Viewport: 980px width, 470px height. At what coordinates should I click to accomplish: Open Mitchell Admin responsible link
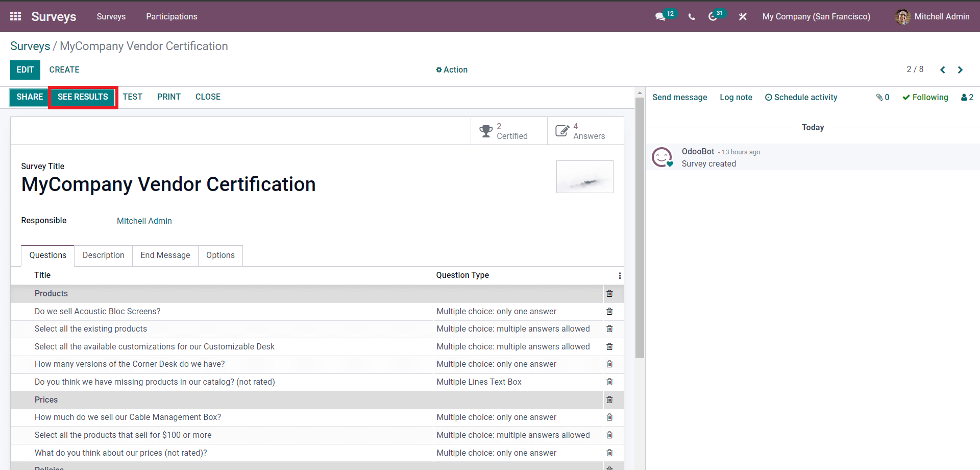pyautogui.click(x=144, y=221)
